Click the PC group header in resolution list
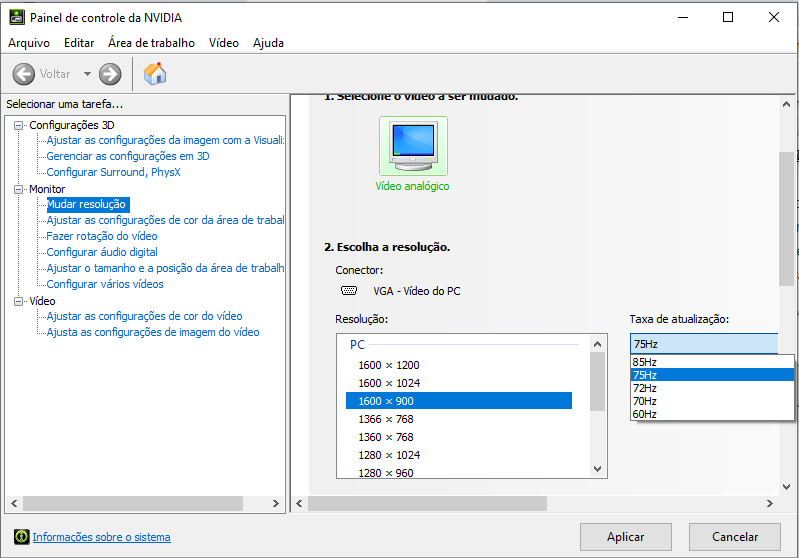The width and height of the screenshot is (799, 558). (357, 344)
